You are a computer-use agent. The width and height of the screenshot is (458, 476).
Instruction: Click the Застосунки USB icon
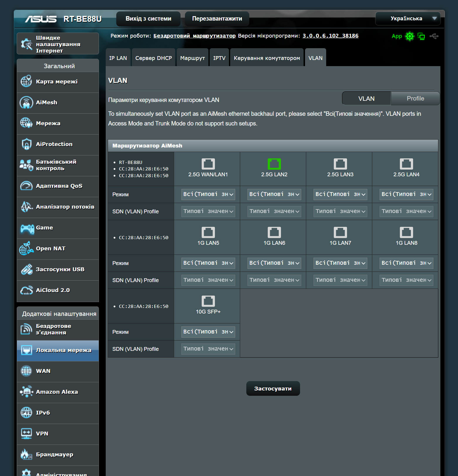point(26,269)
